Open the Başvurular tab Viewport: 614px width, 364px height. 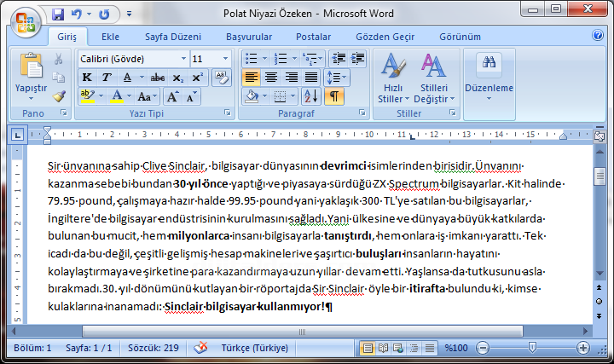tap(249, 37)
